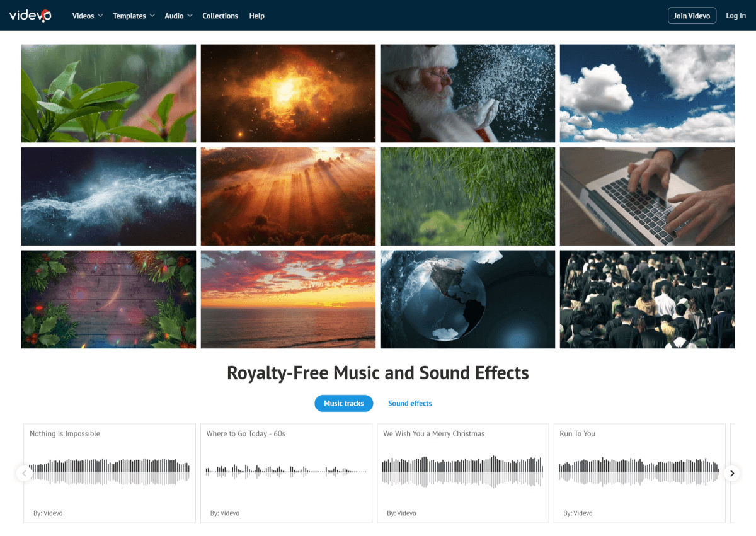
Task: Click the Videvo logo
Action: pyautogui.click(x=31, y=15)
